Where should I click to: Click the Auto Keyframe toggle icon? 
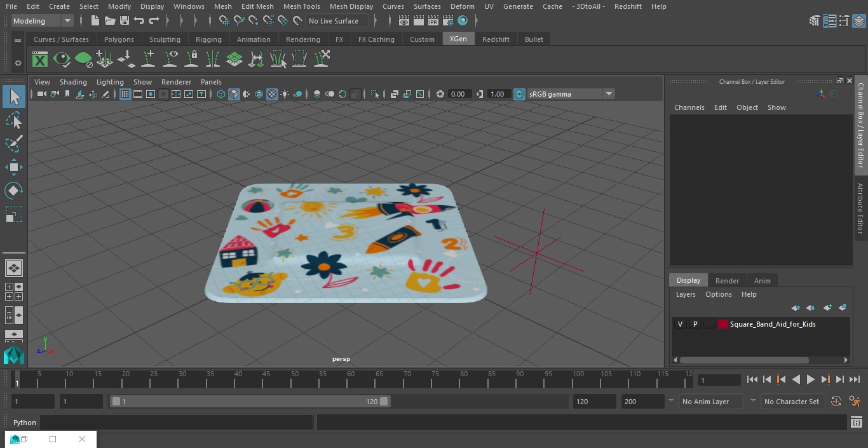836,401
